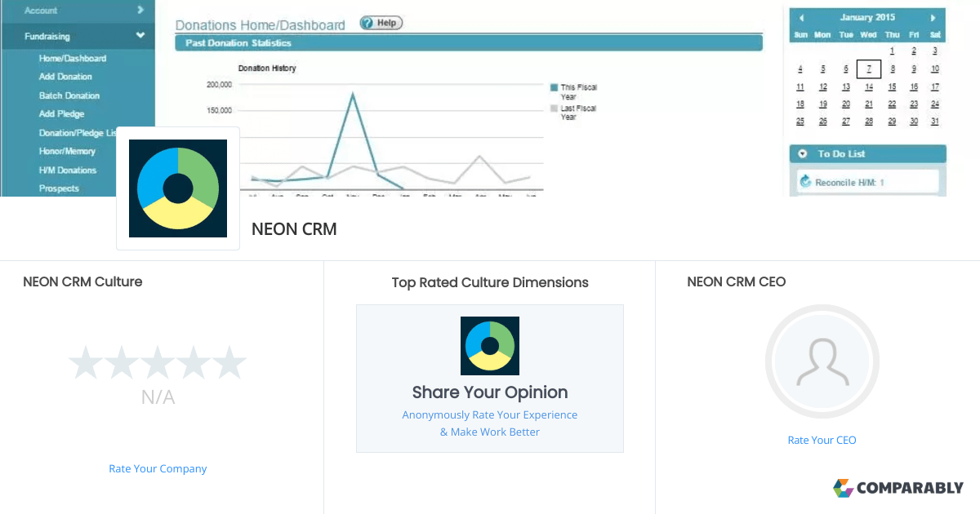
Task: Click Rate Your CEO link
Action: 822,440
